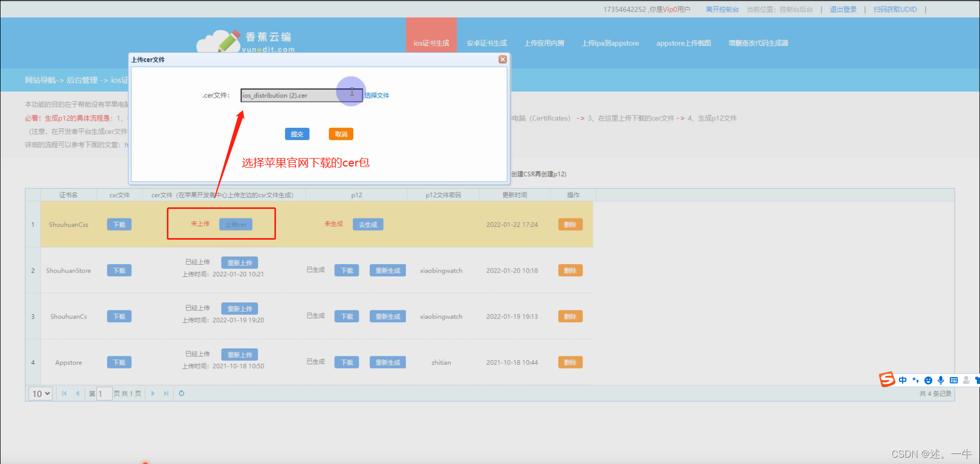Click update time 2022-01-22 17:24

pyautogui.click(x=512, y=225)
